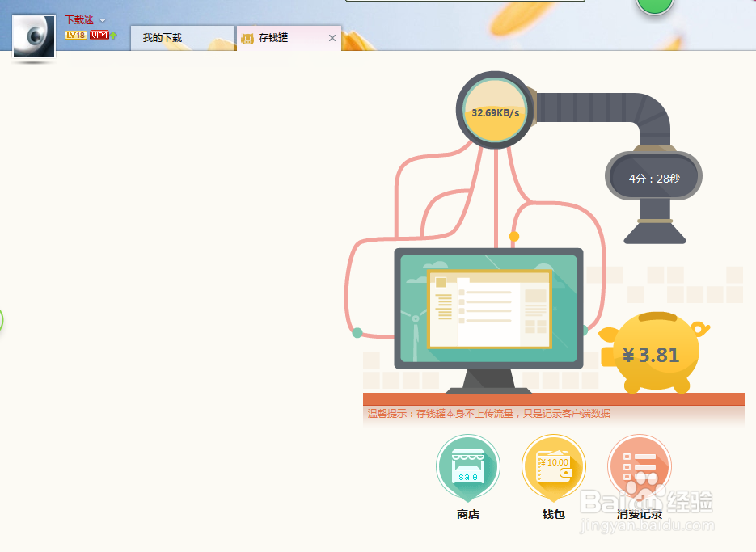Image resolution: width=756 pixels, height=552 pixels.
Task: Click the 温馨提示 notice text
Action: (489, 414)
